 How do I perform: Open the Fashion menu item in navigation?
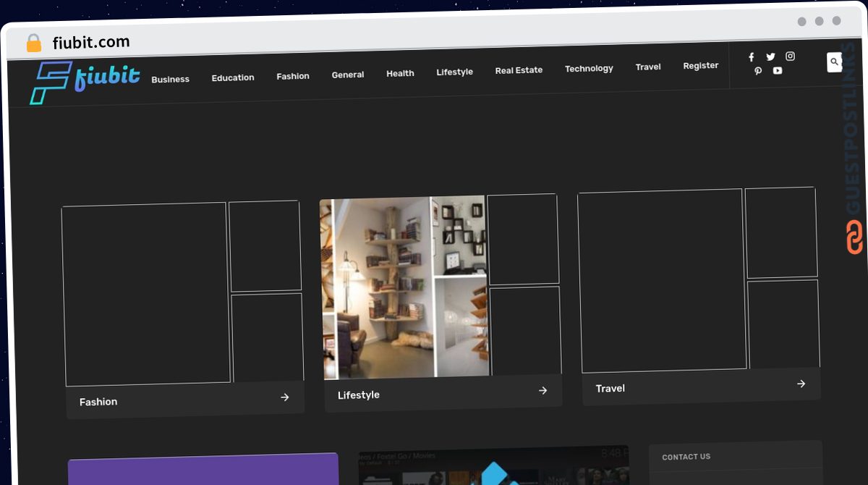pos(293,76)
